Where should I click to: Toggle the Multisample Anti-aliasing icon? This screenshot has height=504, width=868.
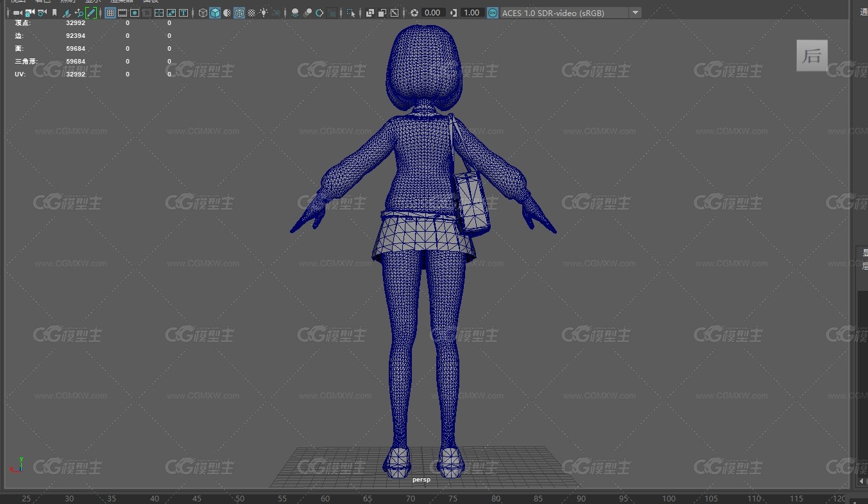319,13
